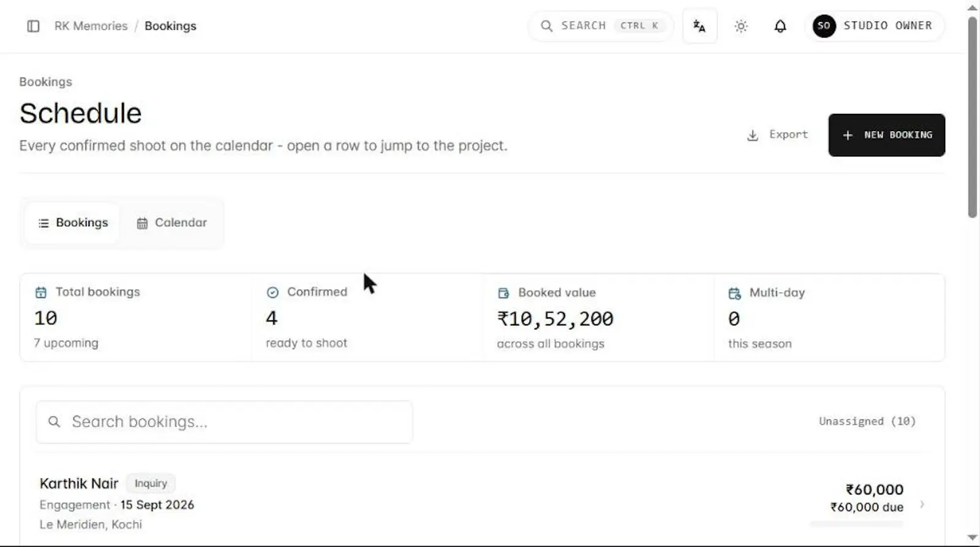
Task: Click the Multi-day calendar icon
Action: click(x=734, y=293)
